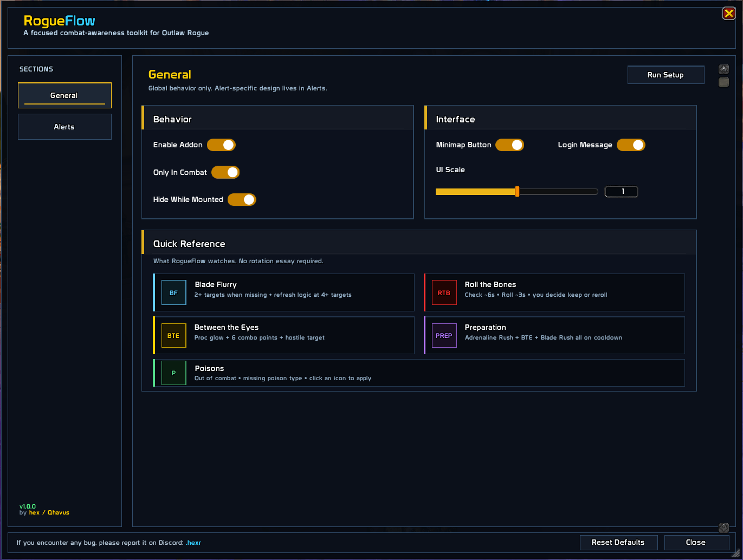Click the BTE Between the Eyes icon badge
Image resolution: width=743 pixels, height=560 pixels.
click(x=173, y=335)
